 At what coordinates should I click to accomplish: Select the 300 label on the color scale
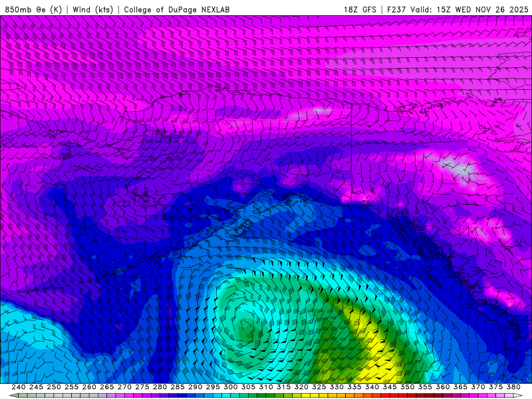[231, 387]
